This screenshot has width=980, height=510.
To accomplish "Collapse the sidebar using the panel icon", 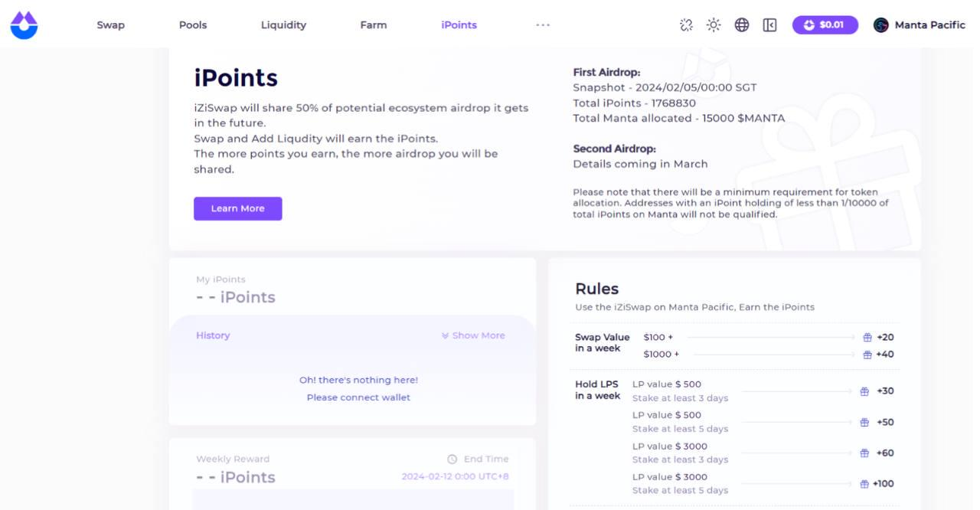I will (770, 25).
